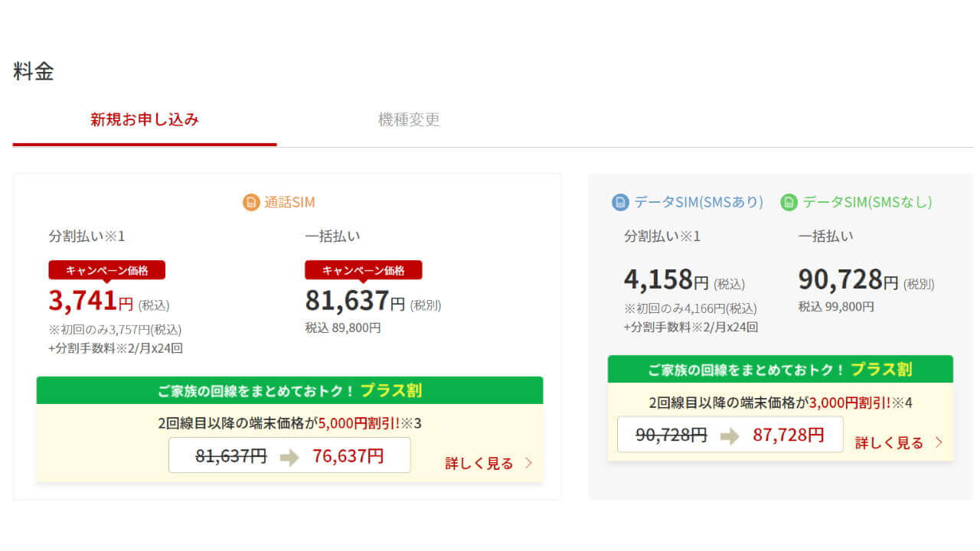The height and width of the screenshot is (551, 980).
Task: Click the arrow icon between 90,728円 and 87,728円
Action: (x=730, y=435)
